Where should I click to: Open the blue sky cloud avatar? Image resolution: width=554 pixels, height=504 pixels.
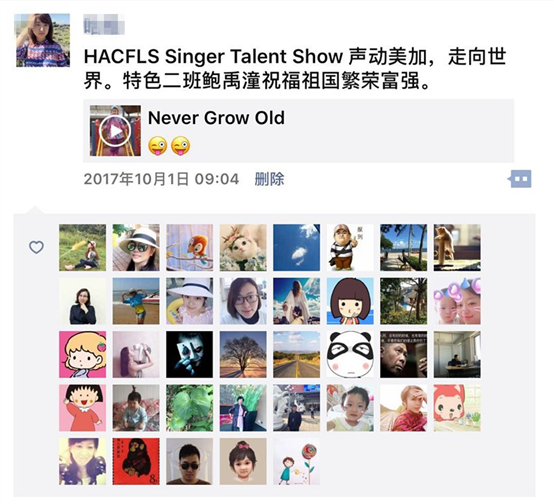pyautogui.click(x=296, y=247)
